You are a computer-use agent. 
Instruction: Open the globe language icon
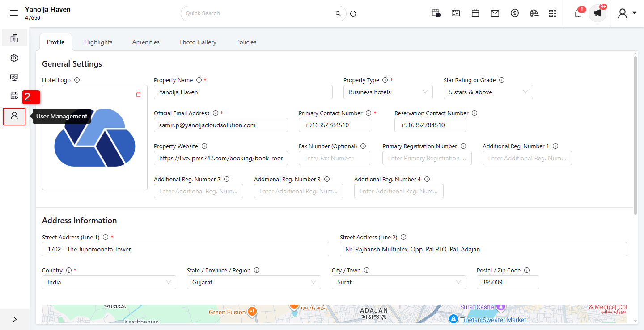[x=534, y=13]
